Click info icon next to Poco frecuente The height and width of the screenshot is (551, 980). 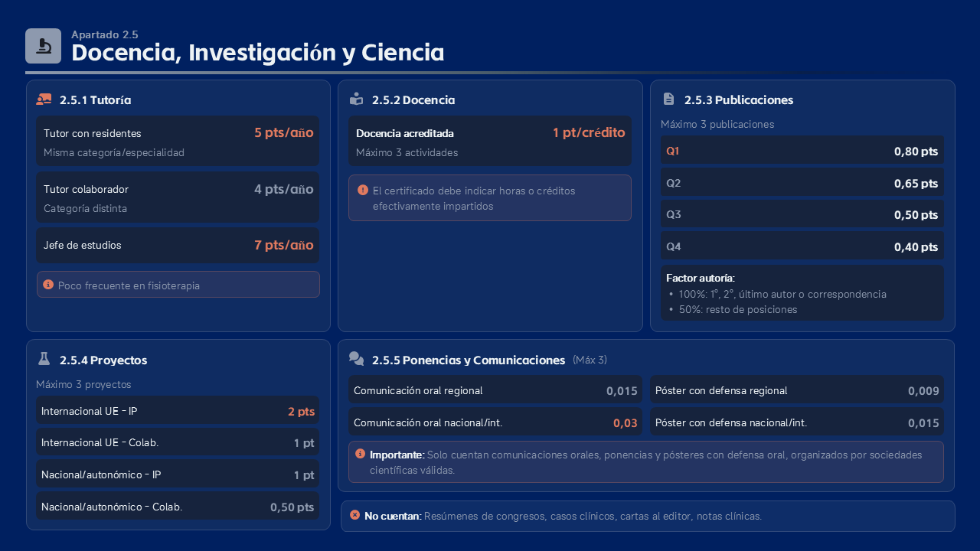[48, 285]
